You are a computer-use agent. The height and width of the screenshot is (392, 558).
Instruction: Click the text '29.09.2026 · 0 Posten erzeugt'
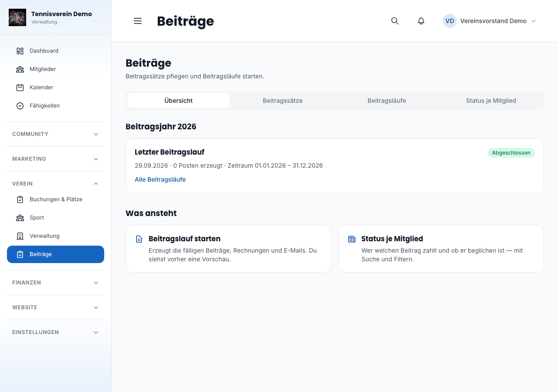(x=178, y=166)
